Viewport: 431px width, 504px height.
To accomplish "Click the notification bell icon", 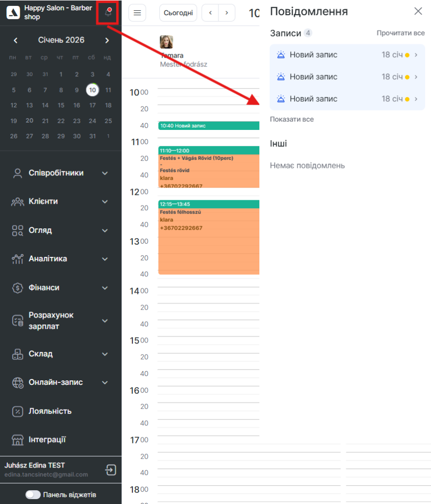I will click(108, 13).
